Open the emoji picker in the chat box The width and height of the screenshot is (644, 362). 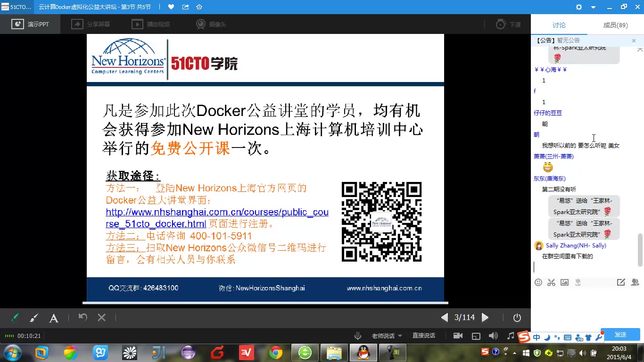(x=538, y=282)
